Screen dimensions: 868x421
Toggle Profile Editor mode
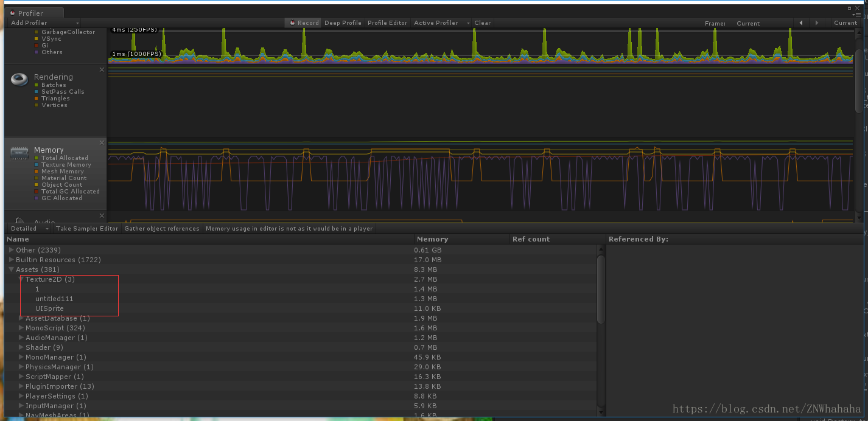(387, 23)
